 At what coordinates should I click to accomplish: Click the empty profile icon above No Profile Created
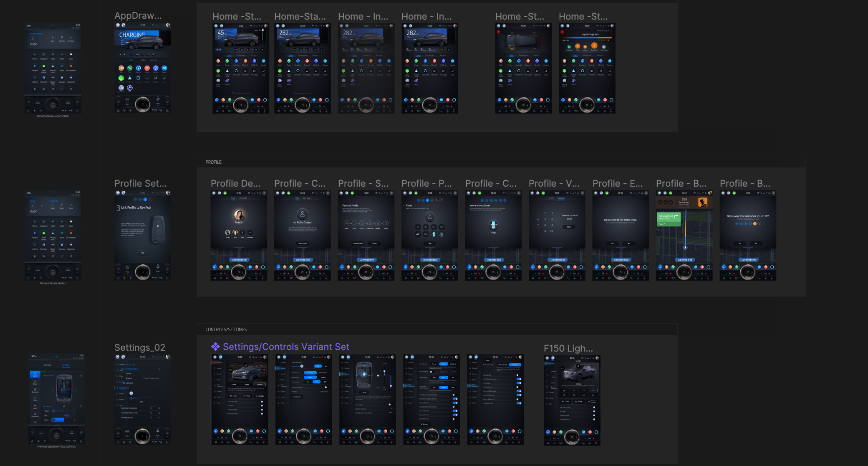point(302,215)
